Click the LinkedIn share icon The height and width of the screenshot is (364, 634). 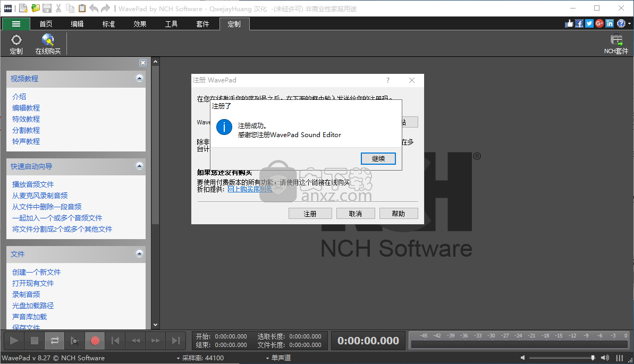610,23
